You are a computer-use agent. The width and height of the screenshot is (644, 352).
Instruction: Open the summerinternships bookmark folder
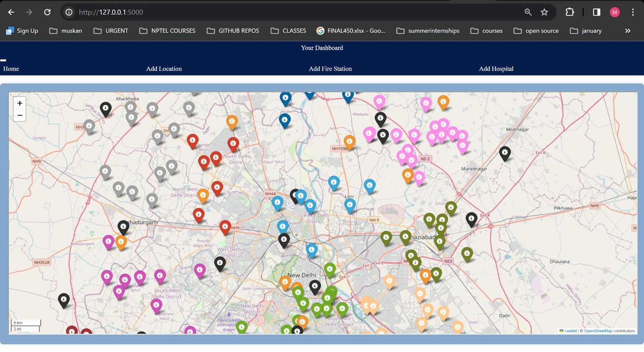[x=428, y=31]
